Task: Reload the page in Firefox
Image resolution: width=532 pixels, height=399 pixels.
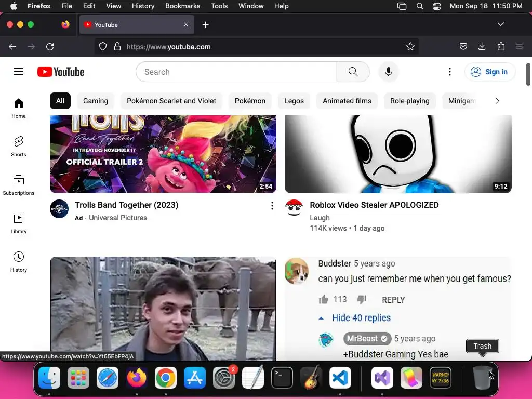Action: pyautogui.click(x=50, y=46)
